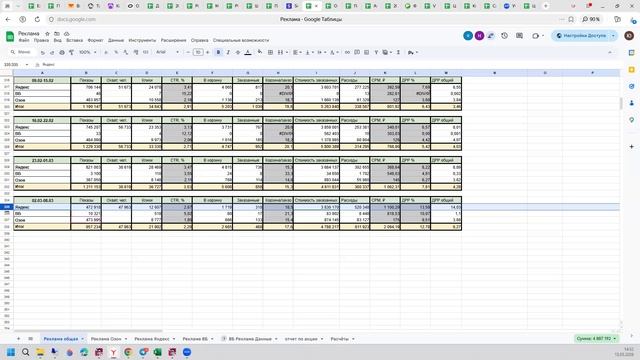Open text wrapping dropdown
The width and height of the screenshot is (640, 360).
[x=321, y=52]
